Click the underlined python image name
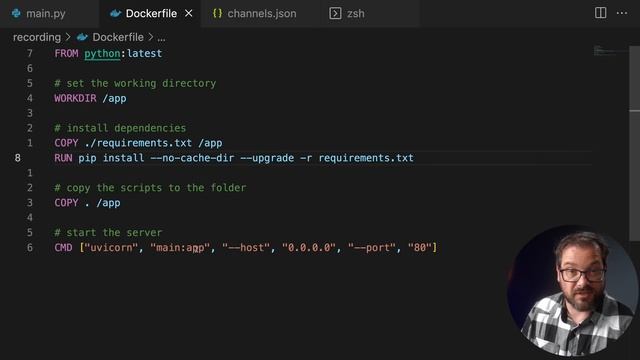This screenshot has width=640, height=360. point(102,53)
